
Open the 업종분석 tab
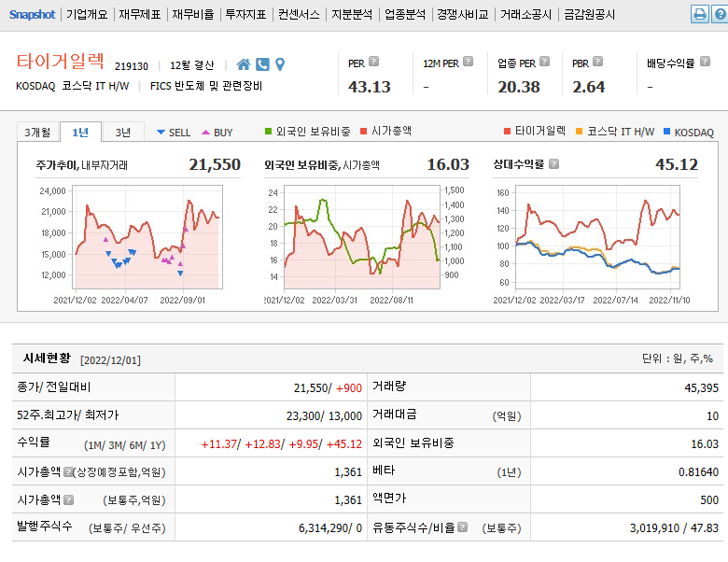point(405,14)
